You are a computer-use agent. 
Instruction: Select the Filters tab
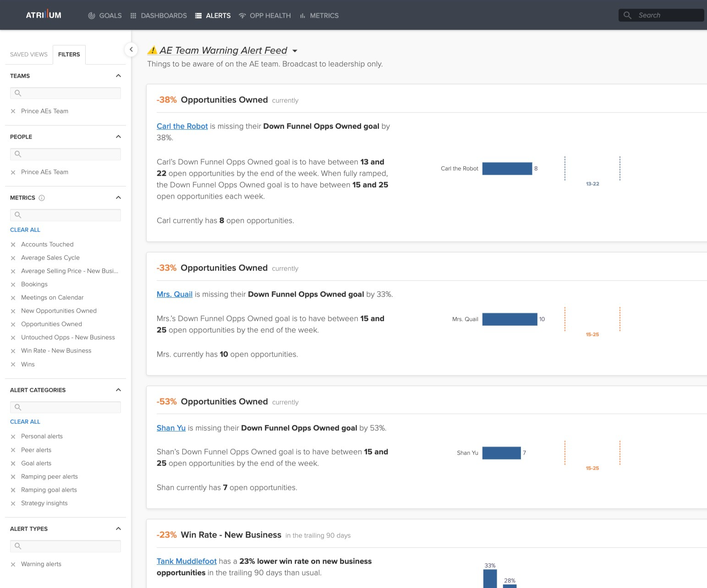click(x=69, y=54)
